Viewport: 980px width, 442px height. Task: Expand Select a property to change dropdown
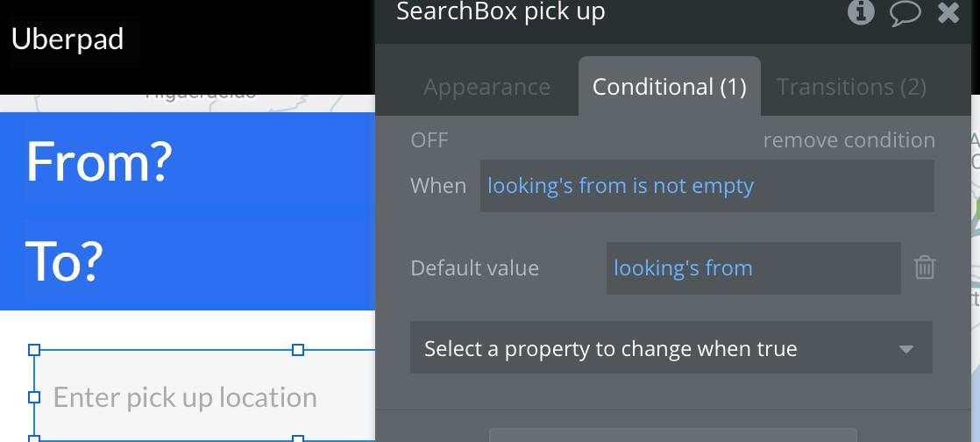[671, 347]
